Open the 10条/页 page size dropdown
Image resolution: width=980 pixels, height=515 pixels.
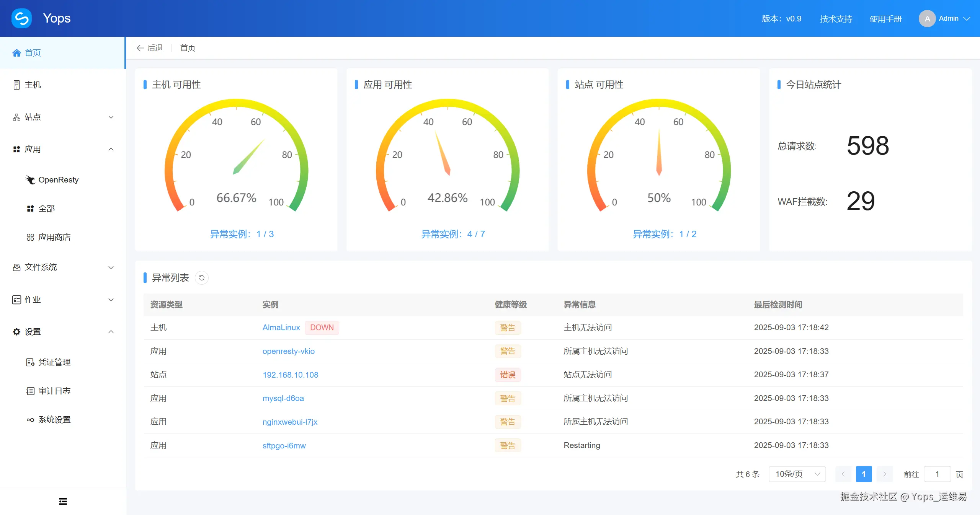tap(797, 474)
